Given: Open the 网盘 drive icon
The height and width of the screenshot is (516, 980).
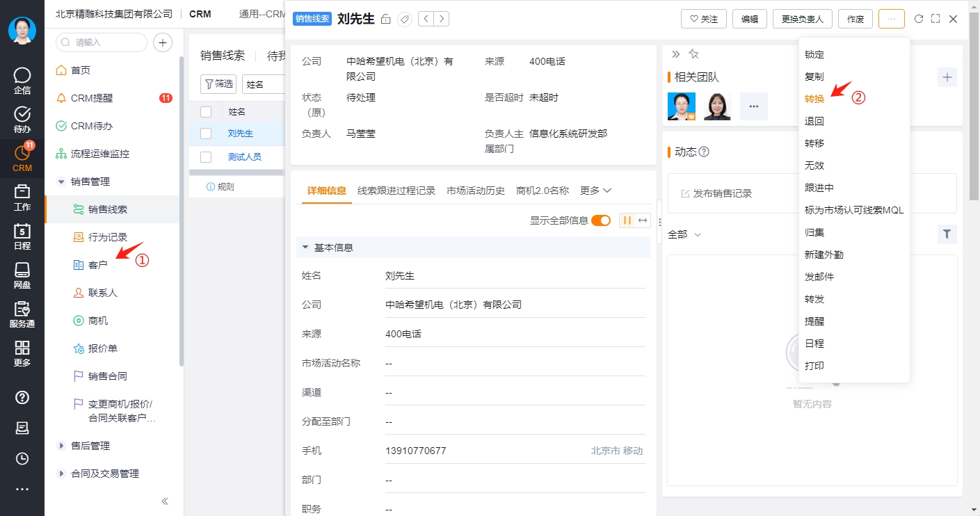Looking at the screenshot, I should coord(22,275).
